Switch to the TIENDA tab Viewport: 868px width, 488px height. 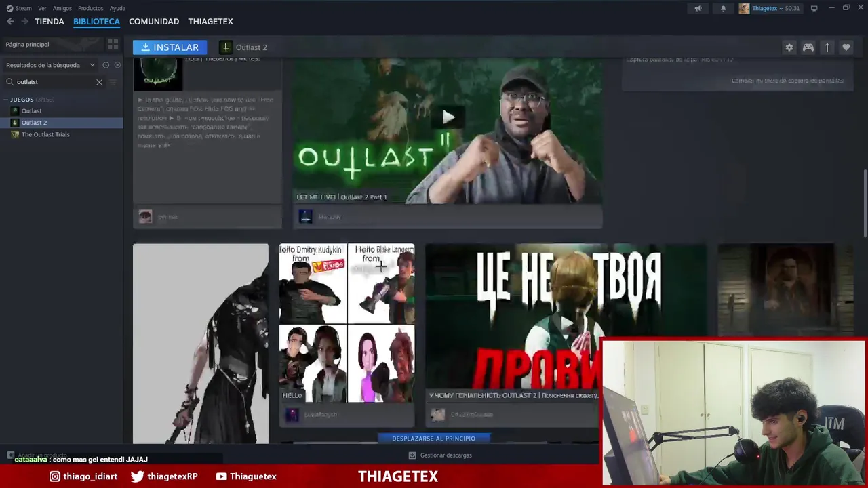[50, 22]
